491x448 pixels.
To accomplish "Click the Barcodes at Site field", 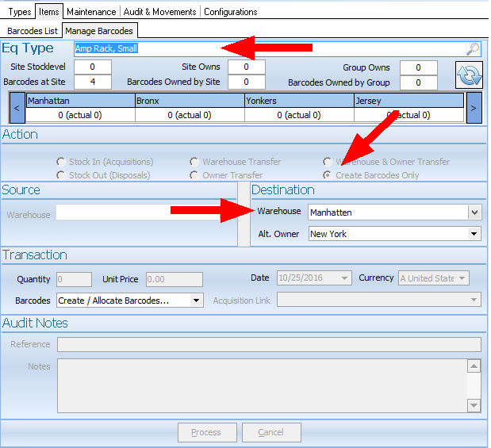I will click(92, 82).
